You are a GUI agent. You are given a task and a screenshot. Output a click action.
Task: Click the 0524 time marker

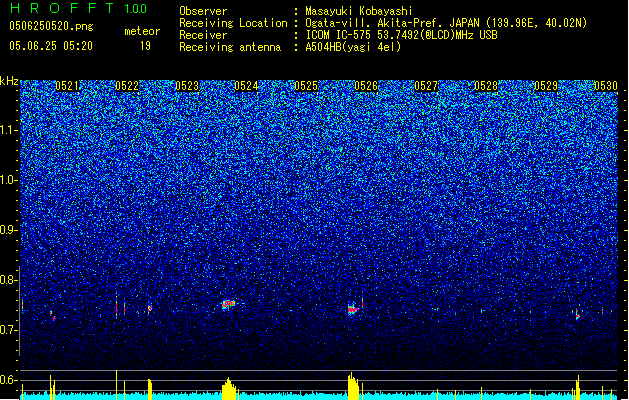246,86
